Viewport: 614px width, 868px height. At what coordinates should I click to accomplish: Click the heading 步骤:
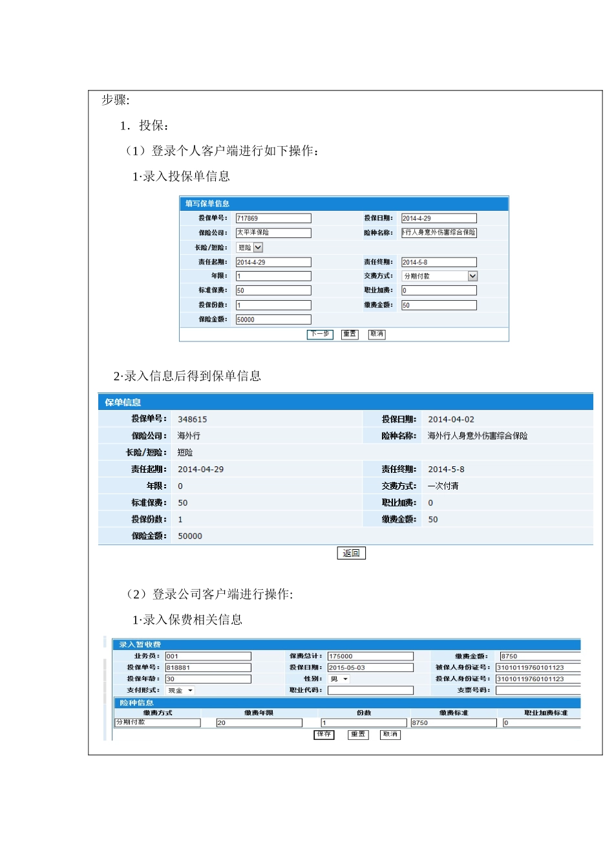tap(116, 100)
